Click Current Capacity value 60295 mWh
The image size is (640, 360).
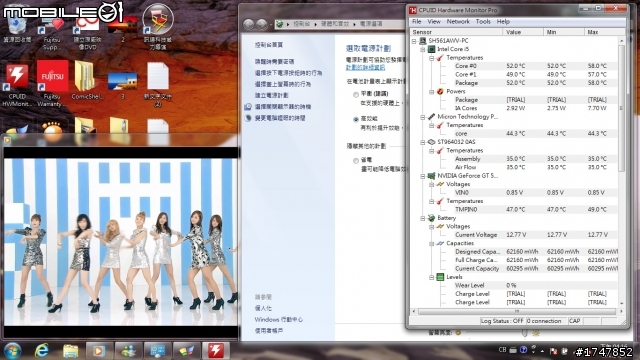point(522,269)
